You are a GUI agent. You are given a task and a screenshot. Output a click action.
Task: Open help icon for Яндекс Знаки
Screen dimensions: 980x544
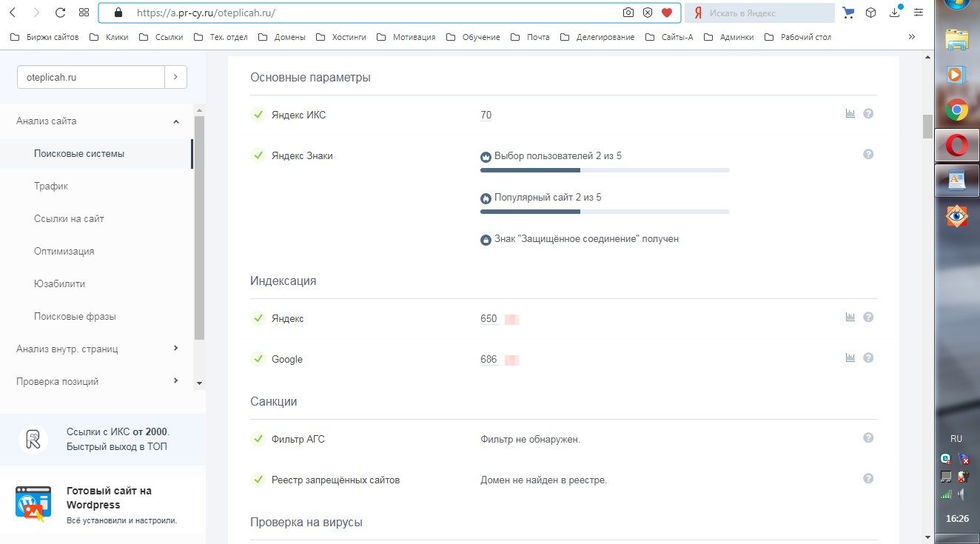pyautogui.click(x=868, y=154)
